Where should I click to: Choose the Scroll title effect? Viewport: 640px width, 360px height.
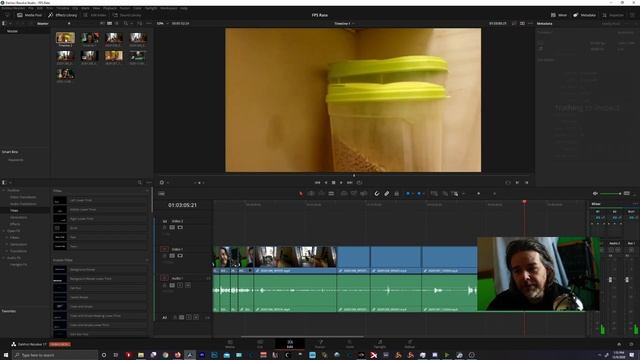point(100,228)
